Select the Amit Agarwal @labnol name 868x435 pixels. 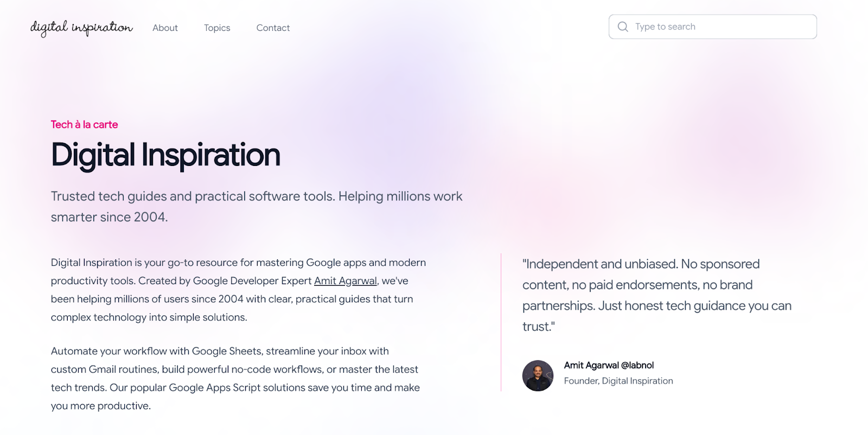(609, 365)
